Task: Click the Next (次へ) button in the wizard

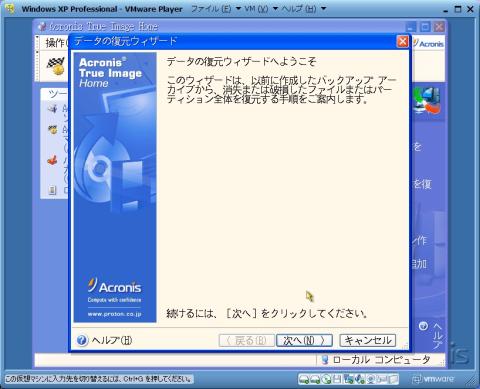Action: (304, 340)
